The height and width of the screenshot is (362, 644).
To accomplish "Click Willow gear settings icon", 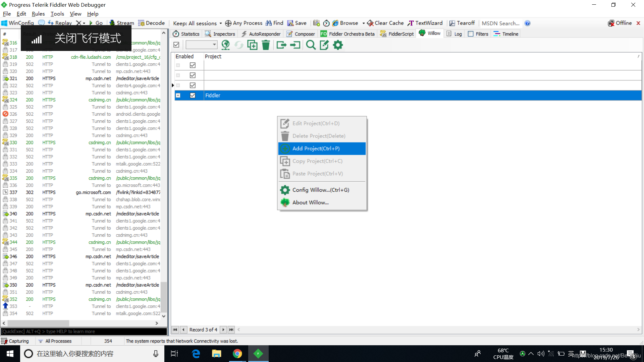I will click(338, 45).
